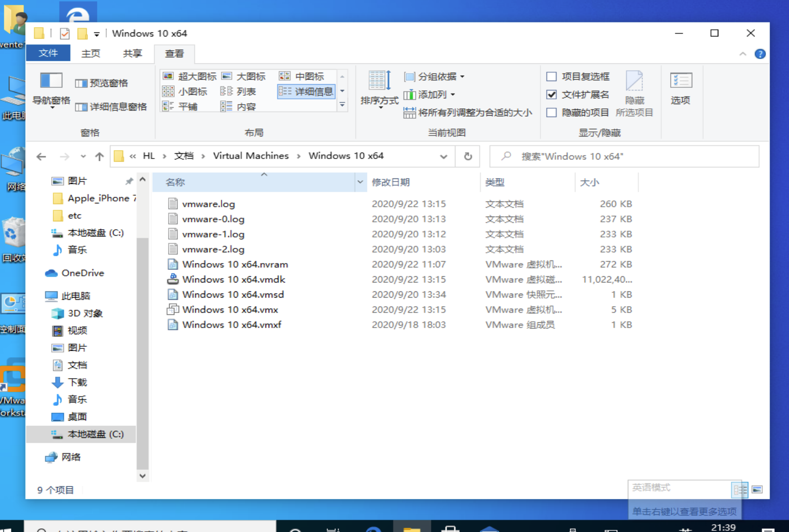The width and height of the screenshot is (789, 532).
Task: Click the Virtual Machines breadcrumb
Action: pyautogui.click(x=251, y=156)
